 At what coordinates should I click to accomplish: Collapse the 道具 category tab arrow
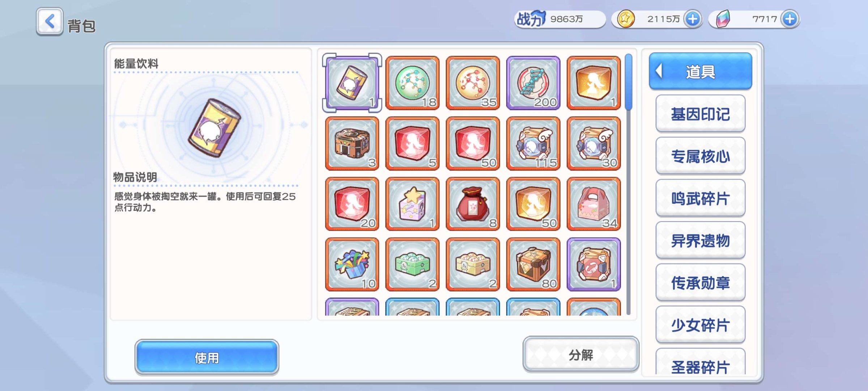pos(659,71)
